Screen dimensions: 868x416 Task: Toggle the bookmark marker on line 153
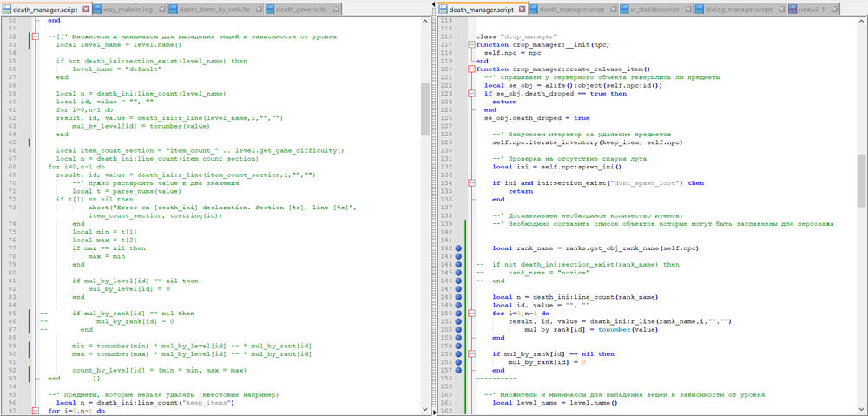[458, 337]
